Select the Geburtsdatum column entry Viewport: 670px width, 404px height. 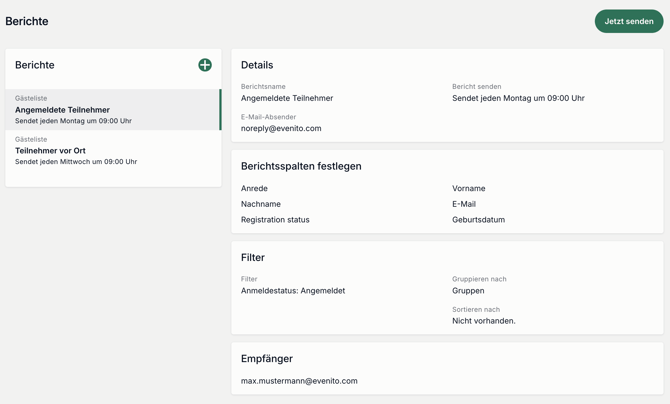[478, 220]
